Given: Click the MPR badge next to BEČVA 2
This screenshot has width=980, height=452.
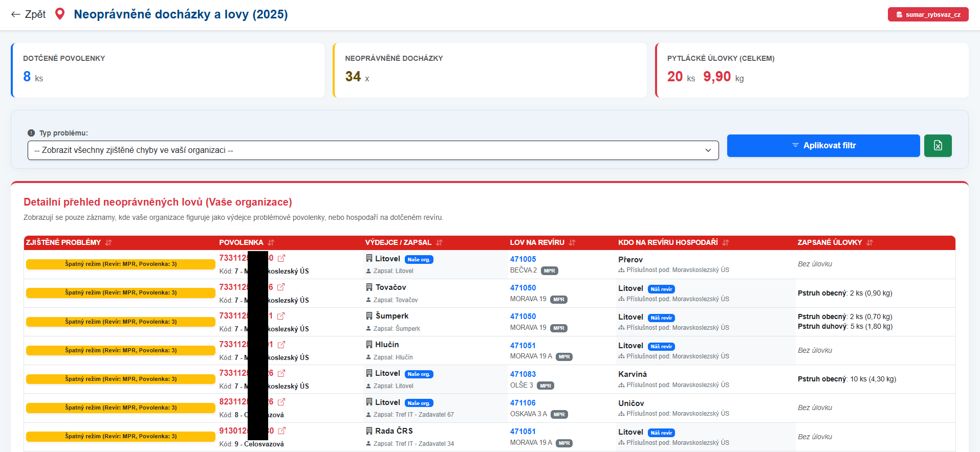Looking at the screenshot, I should [x=549, y=271].
